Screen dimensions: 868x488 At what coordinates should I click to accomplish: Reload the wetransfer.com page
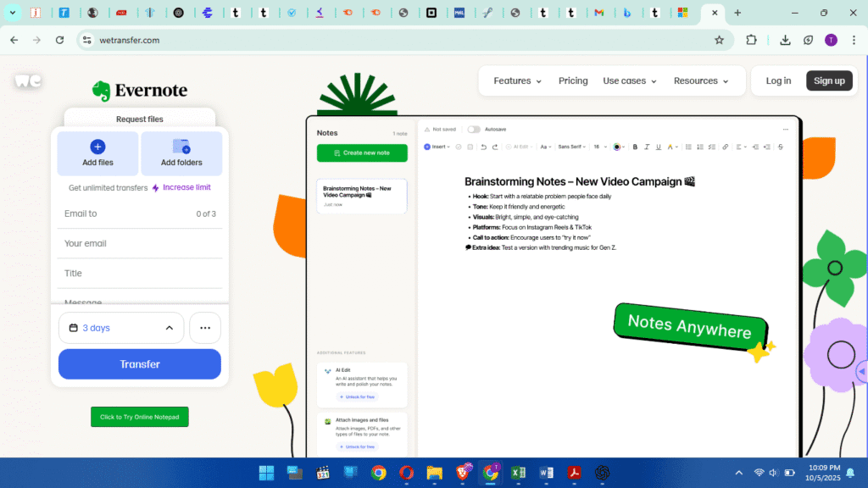coord(60,40)
